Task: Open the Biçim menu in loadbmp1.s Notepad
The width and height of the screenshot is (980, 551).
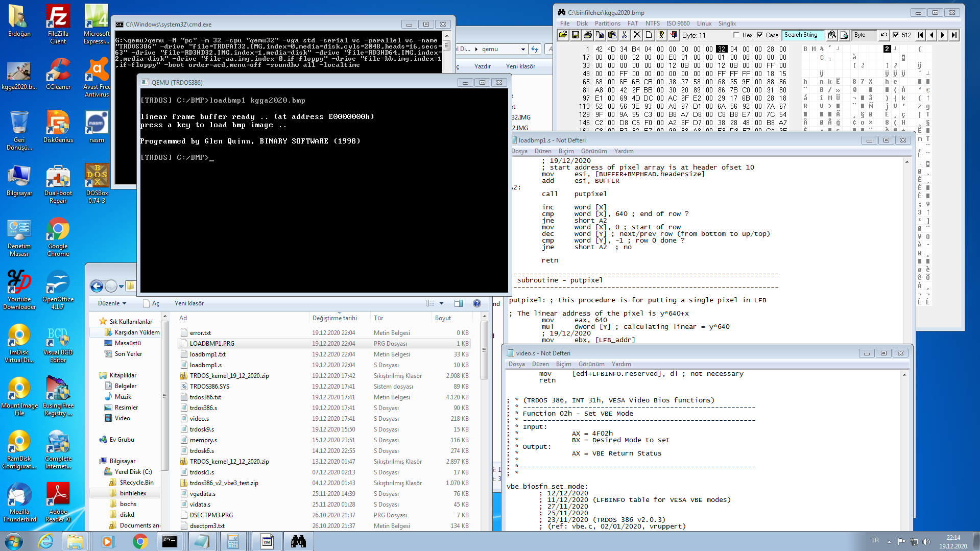Action: tap(566, 151)
